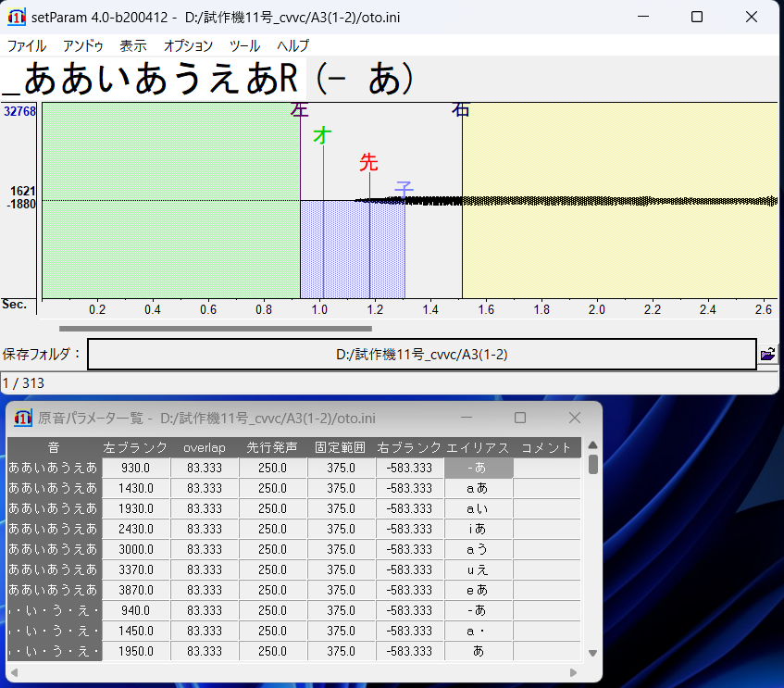784x688 pixels.
Task: Open the アンドゥ menu
Action: [83, 45]
